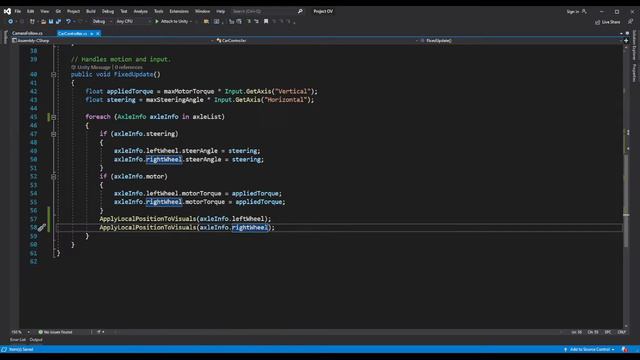The image size is (640, 360).
Task: Open the File menu
Action: (18, 11)
